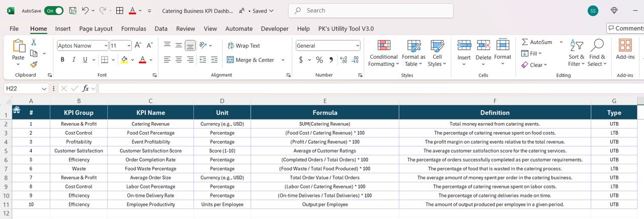This screenshot has height=219, width=644.
Task: Apply Comma Style formatting
Action: tap(331, 60)
